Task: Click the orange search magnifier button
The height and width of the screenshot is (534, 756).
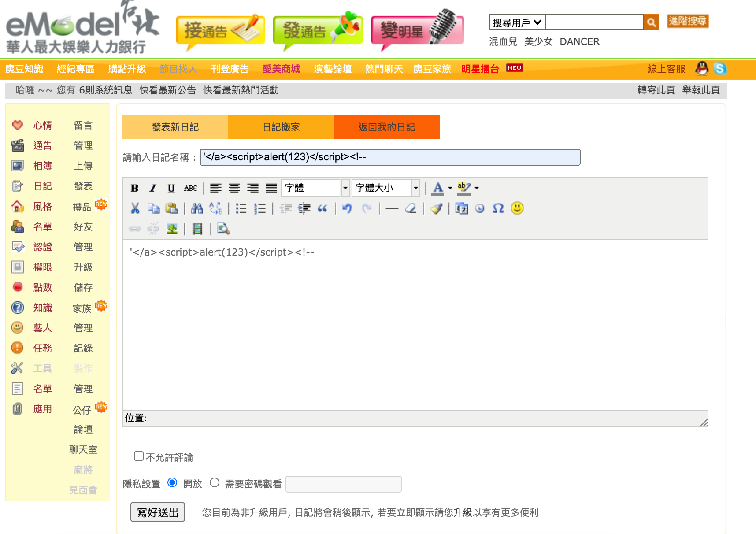Action: tap(651, 22)
